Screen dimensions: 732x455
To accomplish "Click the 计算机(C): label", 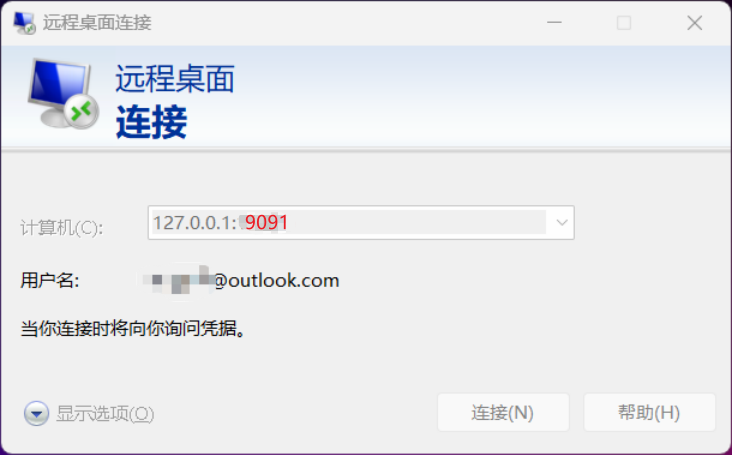I will coord(62,228).
